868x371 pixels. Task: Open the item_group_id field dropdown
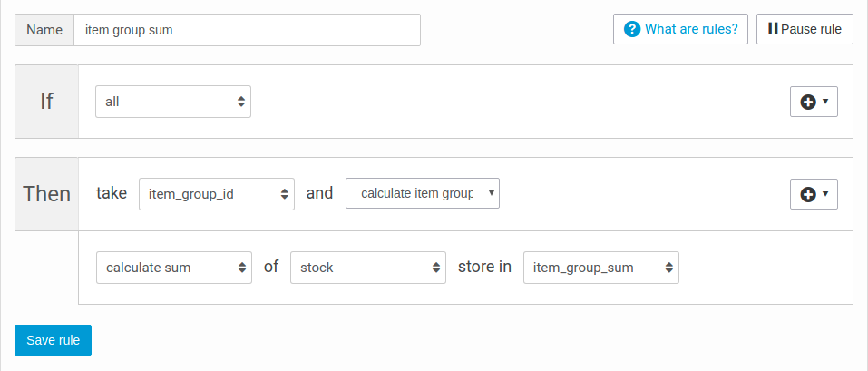(217, 194)
